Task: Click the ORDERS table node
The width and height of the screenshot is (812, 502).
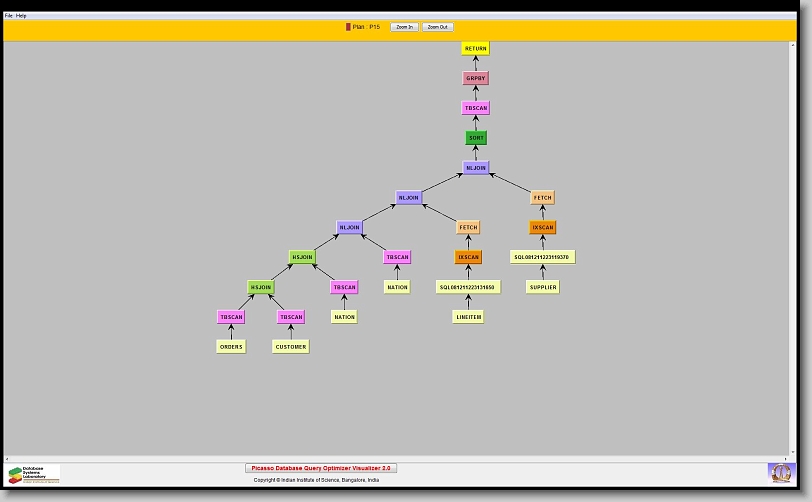Action: point(231,347)
